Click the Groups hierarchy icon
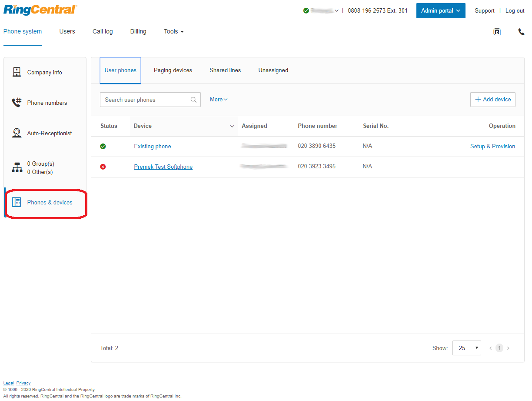The width and height of the screenshot is (532, 401). pos(17,168)
